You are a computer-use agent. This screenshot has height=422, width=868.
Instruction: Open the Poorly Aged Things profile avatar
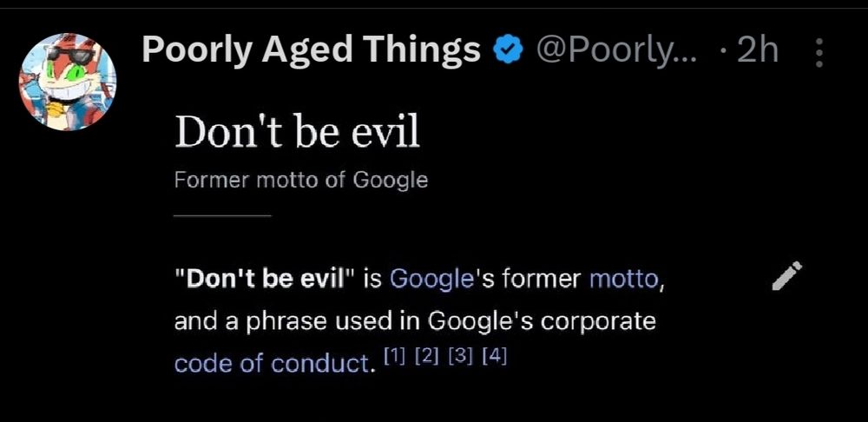tap(68, 82)
